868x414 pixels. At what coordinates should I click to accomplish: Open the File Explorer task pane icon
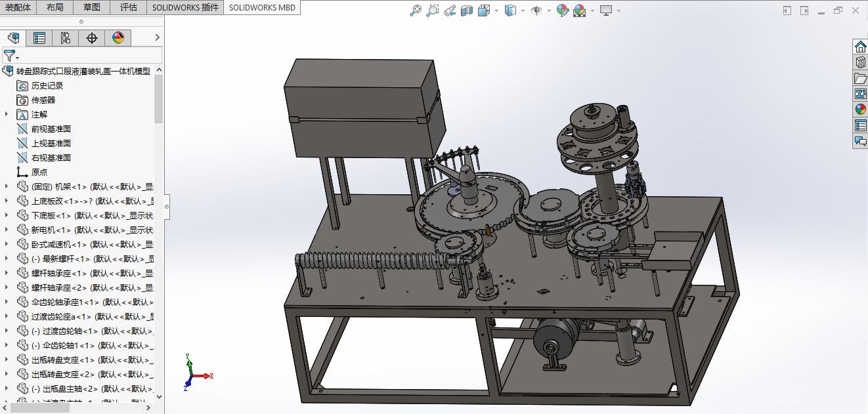[860, 78]
